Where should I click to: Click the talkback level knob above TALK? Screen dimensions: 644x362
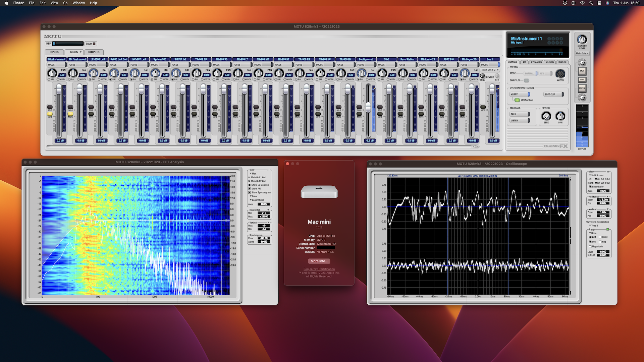coord(582,63)
